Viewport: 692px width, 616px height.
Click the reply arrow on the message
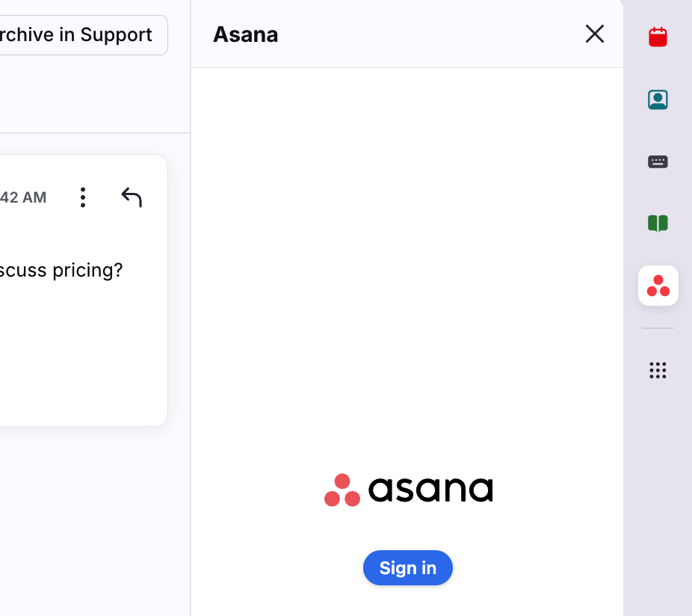coord(132,197)
